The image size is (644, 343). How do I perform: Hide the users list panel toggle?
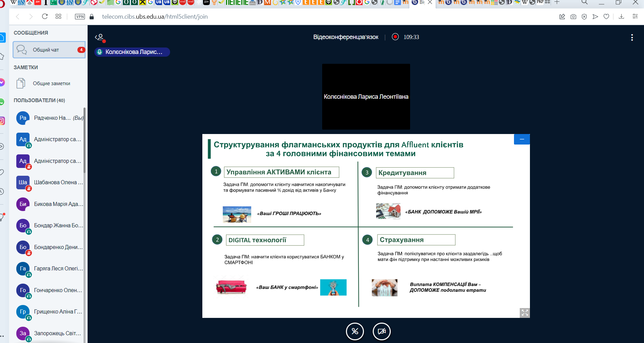point(100,37)
